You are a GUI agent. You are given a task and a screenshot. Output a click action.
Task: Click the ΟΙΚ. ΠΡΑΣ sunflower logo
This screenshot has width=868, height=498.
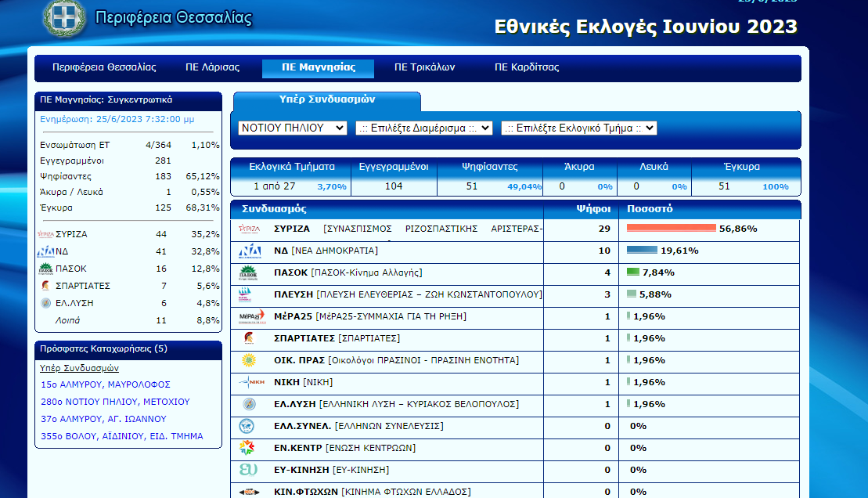coord(248,360)
